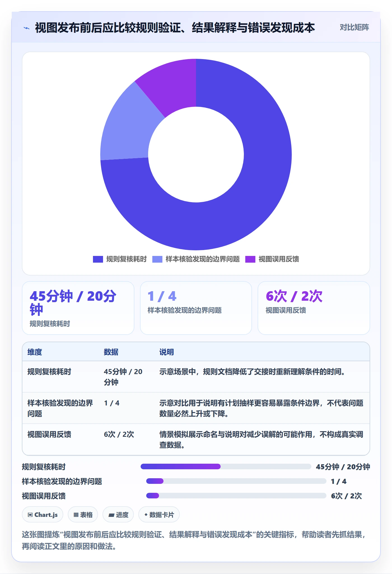Toggle 样本核验发现的边界问题 legend color swatch
This screenshot has width=392, height=574.
tap(157, 259)
